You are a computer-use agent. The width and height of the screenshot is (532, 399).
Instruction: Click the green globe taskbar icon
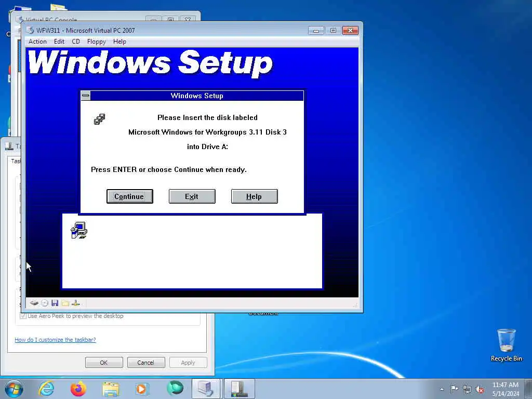[x=175, y=388]
